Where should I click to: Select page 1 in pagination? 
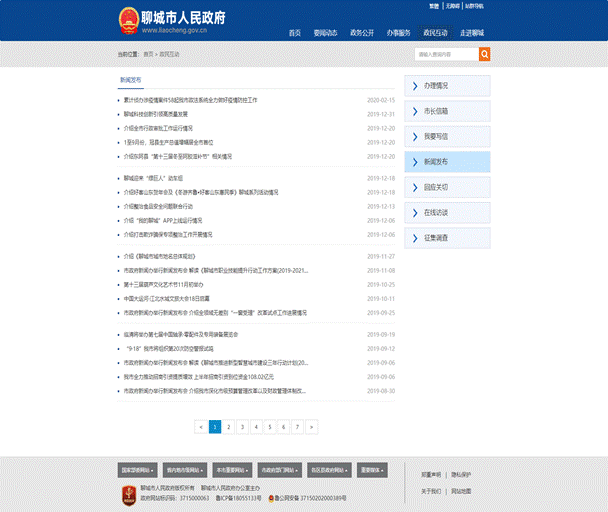pyautogui.click(x=215, y=427)
